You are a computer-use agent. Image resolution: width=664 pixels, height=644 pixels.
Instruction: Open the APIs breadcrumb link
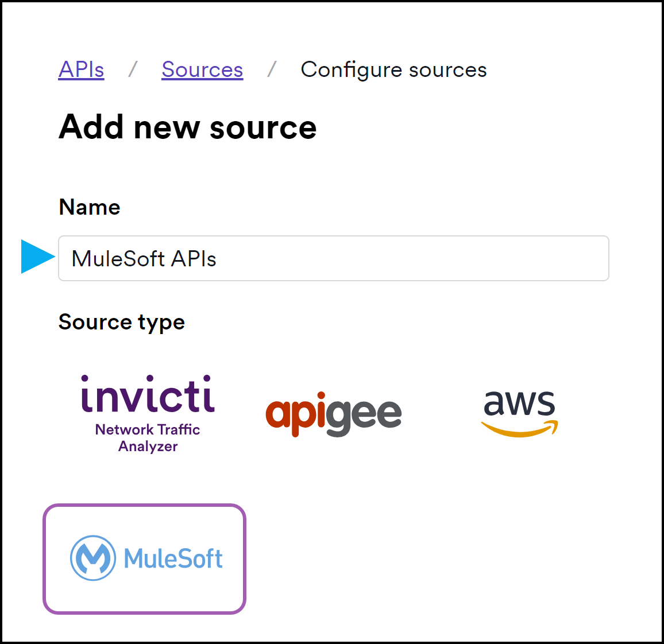tap(82, 69)
